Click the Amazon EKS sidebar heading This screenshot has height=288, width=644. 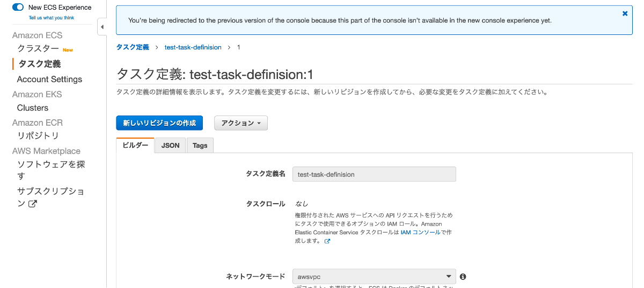(x=37, y=94)
